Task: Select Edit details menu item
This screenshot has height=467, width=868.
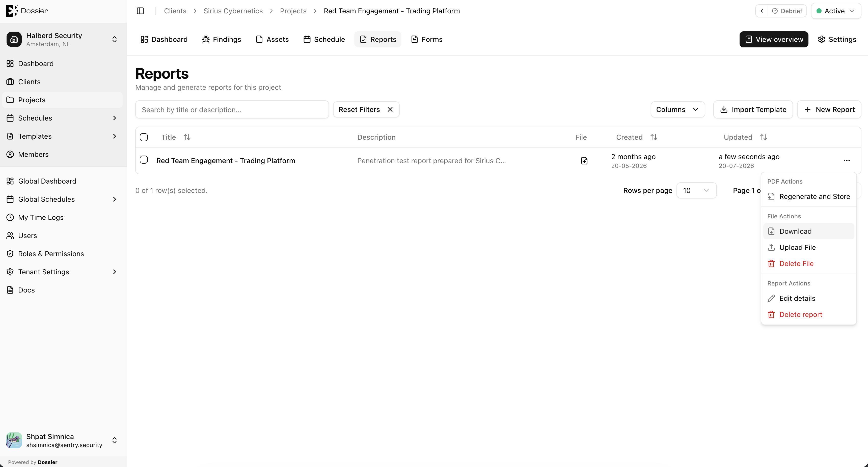Action: pyautogui.click(x=809, y=298)
